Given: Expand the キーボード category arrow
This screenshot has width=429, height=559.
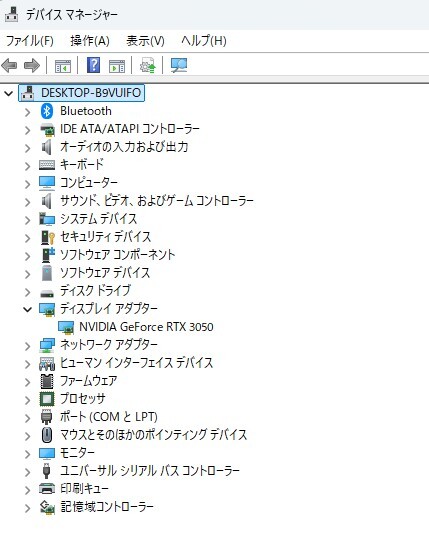Looking at the screenshot, I should coord(27,166).
